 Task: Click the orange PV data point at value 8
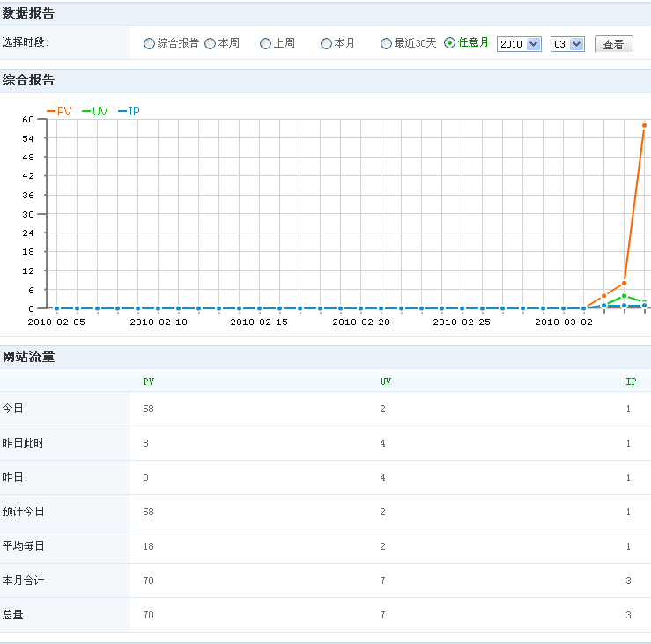(624, 283)
